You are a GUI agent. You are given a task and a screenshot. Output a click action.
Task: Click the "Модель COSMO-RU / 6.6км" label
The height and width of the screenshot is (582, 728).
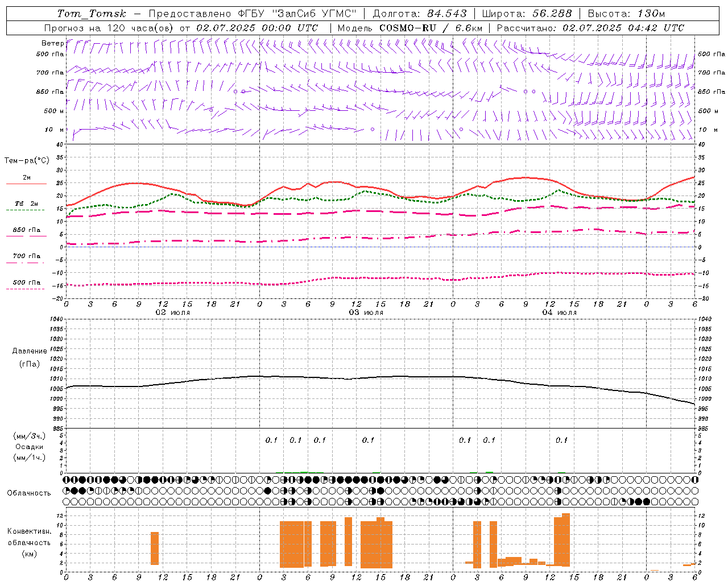point(410,28)
